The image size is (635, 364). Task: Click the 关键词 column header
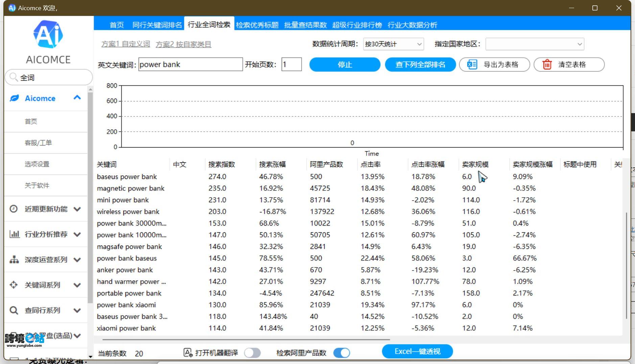click(x=107, y=164)
